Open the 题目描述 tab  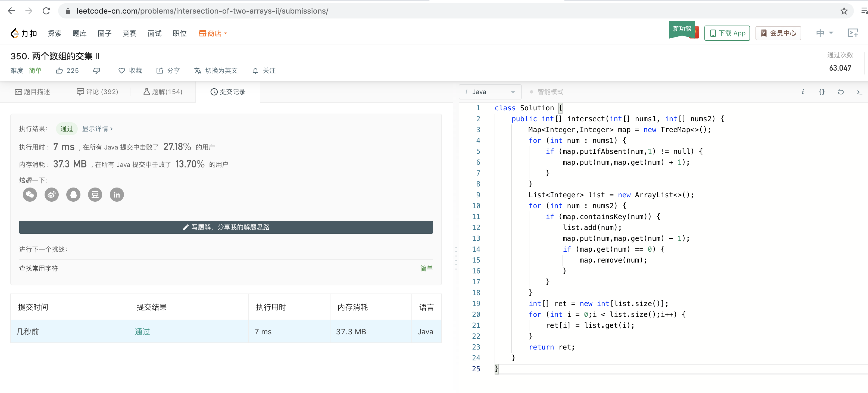click(x=32, y=92)
